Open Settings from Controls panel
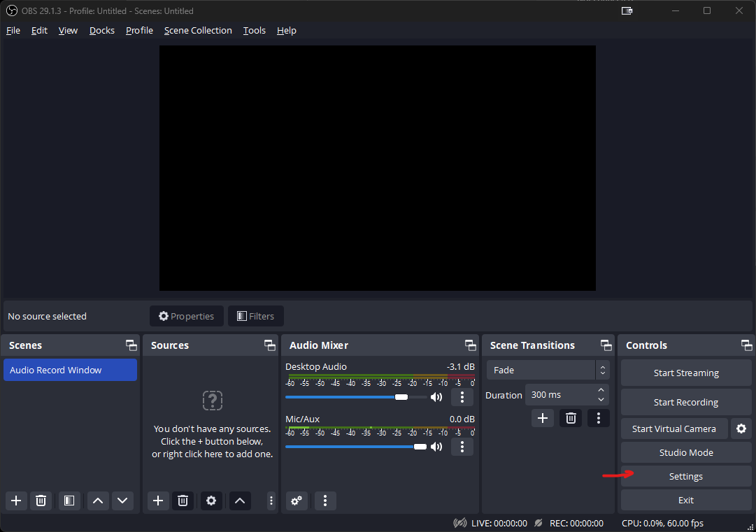This screenshot has width=756, height=532. pyautogui.click(x=686, y=476)
